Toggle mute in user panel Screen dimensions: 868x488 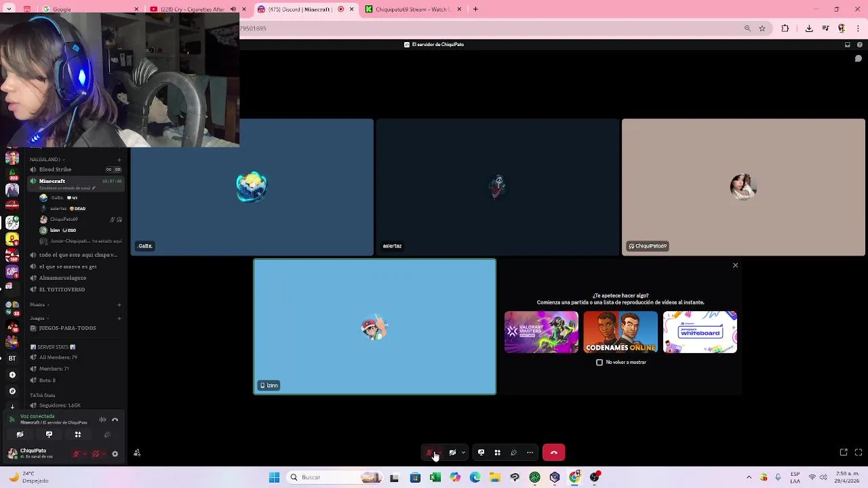[x=76, y=453]
